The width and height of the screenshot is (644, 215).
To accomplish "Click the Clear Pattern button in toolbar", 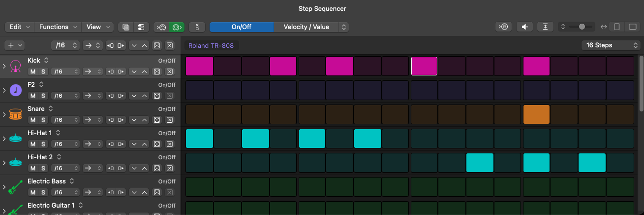I will coord(197,27).
